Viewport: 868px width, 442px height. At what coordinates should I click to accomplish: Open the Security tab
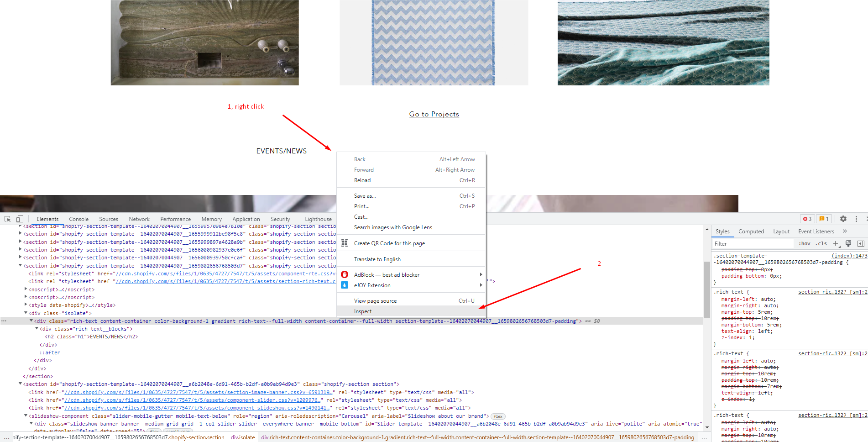[280, 219]
